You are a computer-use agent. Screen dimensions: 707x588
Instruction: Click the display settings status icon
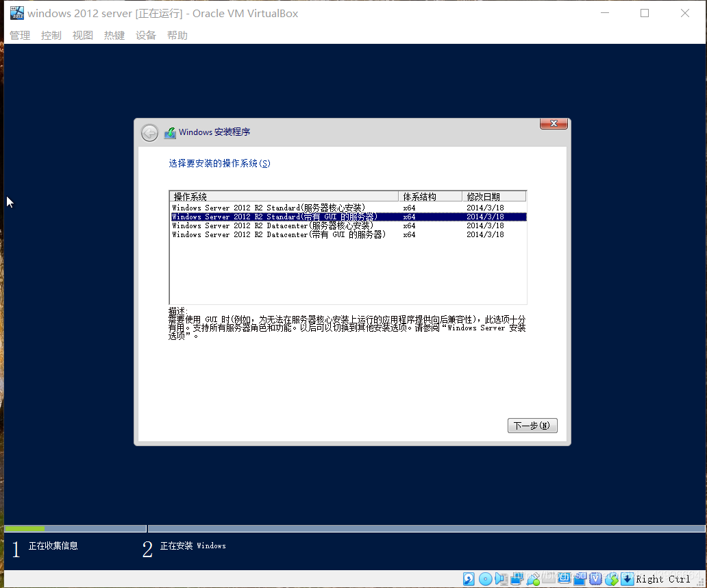point(564,578)
